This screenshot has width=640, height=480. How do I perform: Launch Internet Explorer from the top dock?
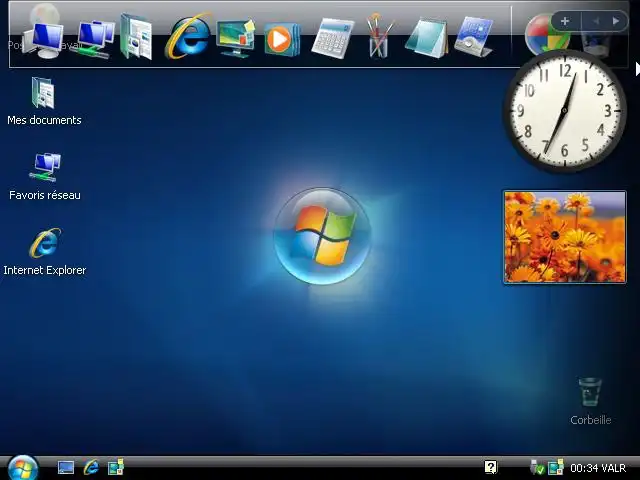pos(188,36)
